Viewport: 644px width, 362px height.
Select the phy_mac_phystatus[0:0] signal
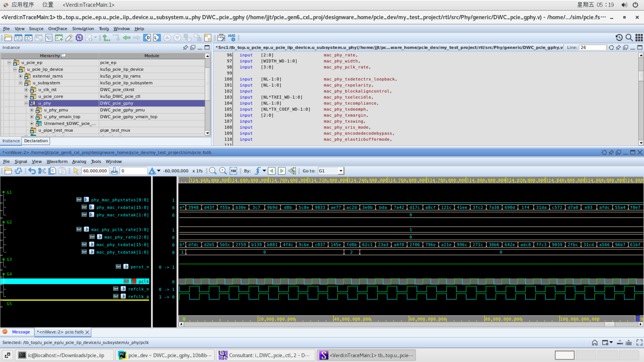pos(120,200)
